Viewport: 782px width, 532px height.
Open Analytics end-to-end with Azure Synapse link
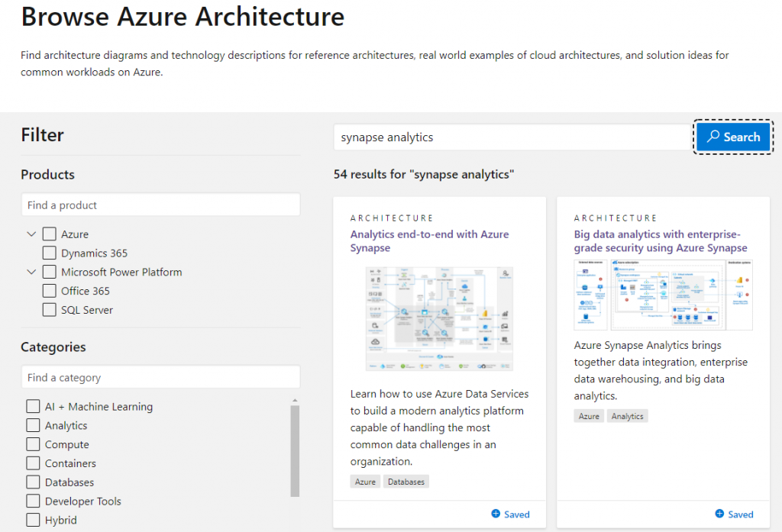429,241
